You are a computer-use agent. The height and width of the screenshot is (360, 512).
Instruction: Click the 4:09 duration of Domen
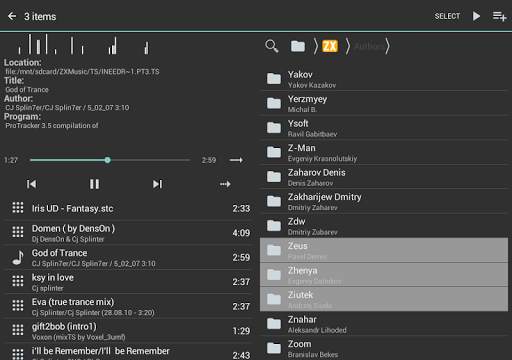pyautogui.click(x=241, y=233)
